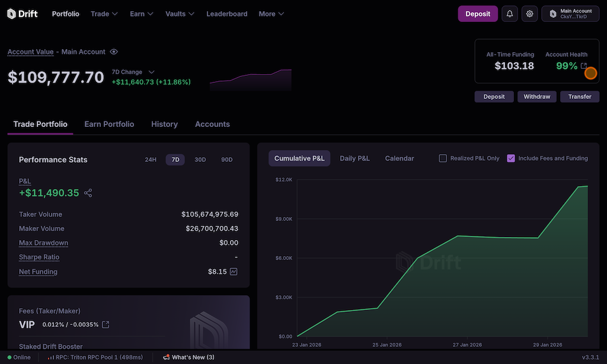Enable the Realized P&L Only checkbox

[443, 158]
